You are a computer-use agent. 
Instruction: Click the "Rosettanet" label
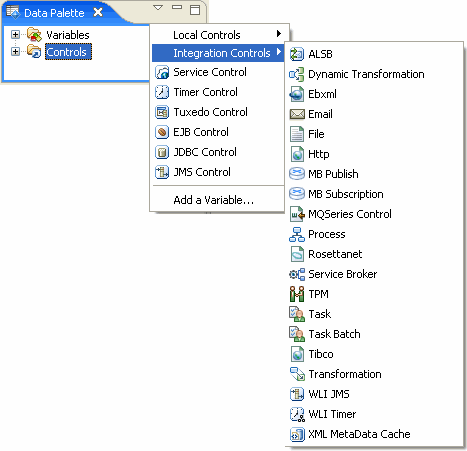(x=335, y=254)
